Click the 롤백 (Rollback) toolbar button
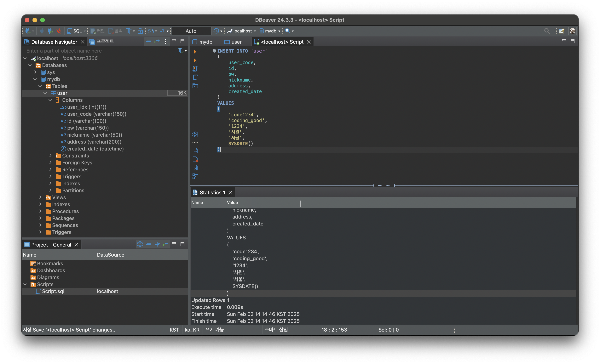Screen dimensions: 600x364 [x=115, y=31]
